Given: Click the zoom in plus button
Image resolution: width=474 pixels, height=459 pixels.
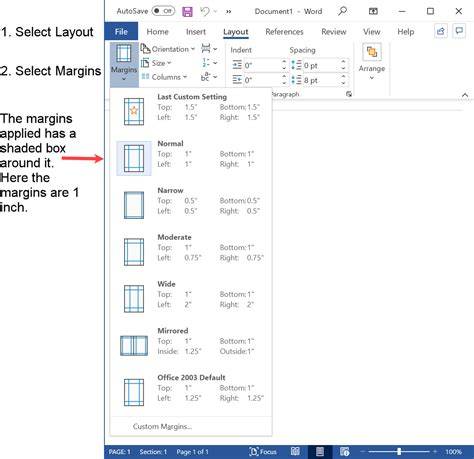Looking at the screenshot, I should [x=435, y=452].
